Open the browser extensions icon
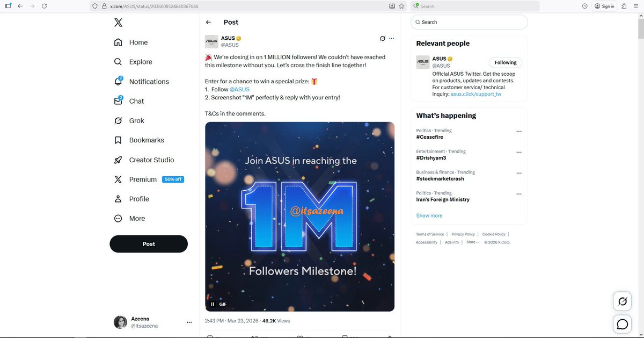644x338 pixels. coord(625,6)
